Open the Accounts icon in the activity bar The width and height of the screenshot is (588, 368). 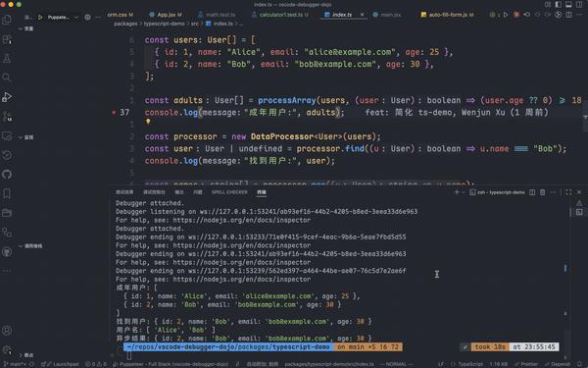7,330
